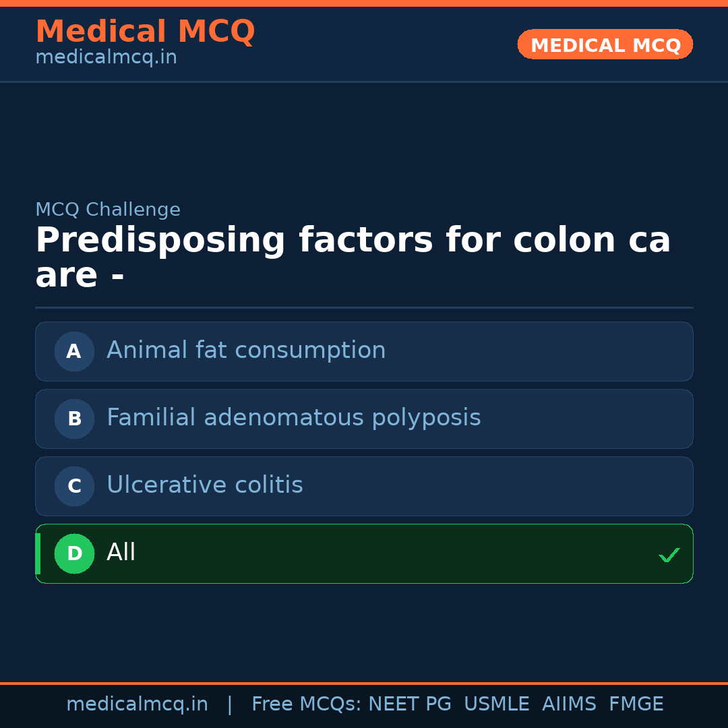Pick the 'Ulcerative colitis' answer text
Viewport: 728px width, 728px height.
(204, 485)
